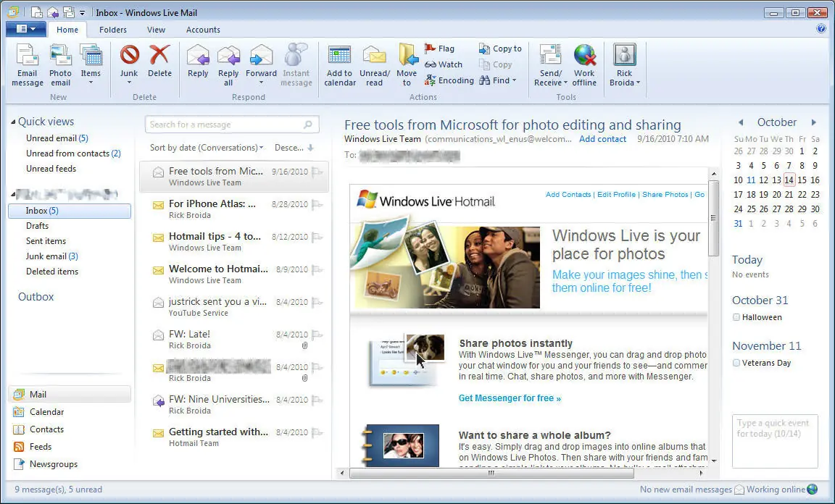Viewport: 835px width, 504px height.
Task: Go to next month in calendar
Action: coord(814,122)
